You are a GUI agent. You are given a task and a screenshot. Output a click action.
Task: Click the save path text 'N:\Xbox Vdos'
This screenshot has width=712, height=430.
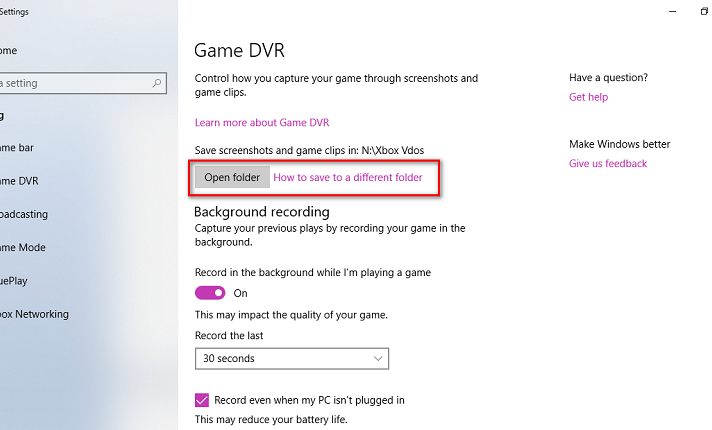pos(393,150)
